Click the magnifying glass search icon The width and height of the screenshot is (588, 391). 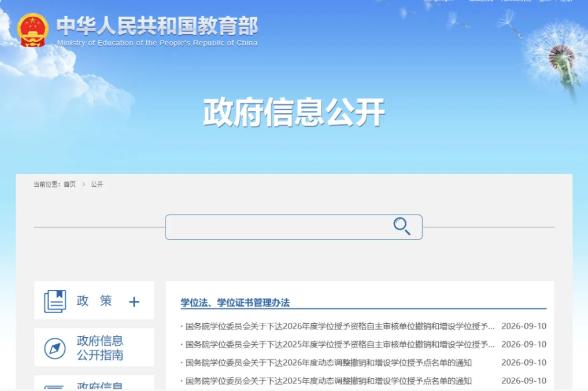(402, 226)
